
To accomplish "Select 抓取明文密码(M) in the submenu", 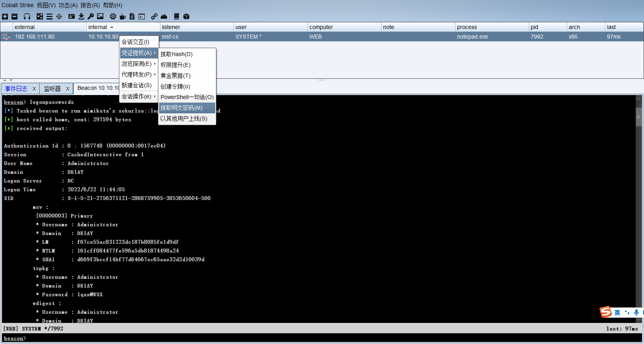I will tap(187, 108).
